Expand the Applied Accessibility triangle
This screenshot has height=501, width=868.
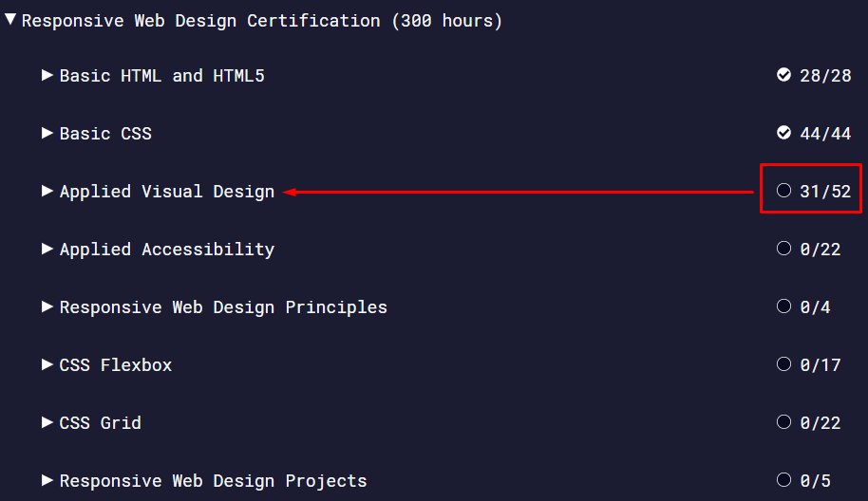coord(47,249)
